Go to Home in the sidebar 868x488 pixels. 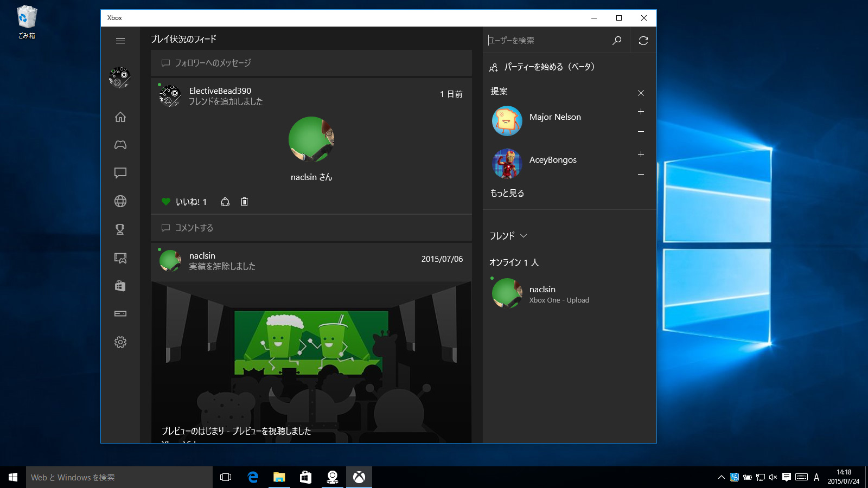(x=120, y=117)
